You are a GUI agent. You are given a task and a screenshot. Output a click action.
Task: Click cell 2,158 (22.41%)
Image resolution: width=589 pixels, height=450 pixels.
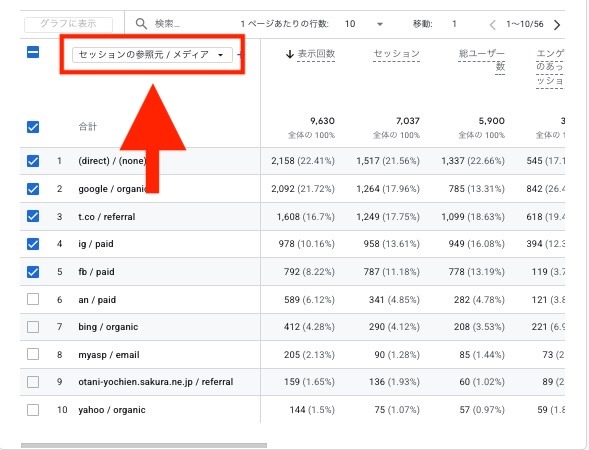[303, 161]
